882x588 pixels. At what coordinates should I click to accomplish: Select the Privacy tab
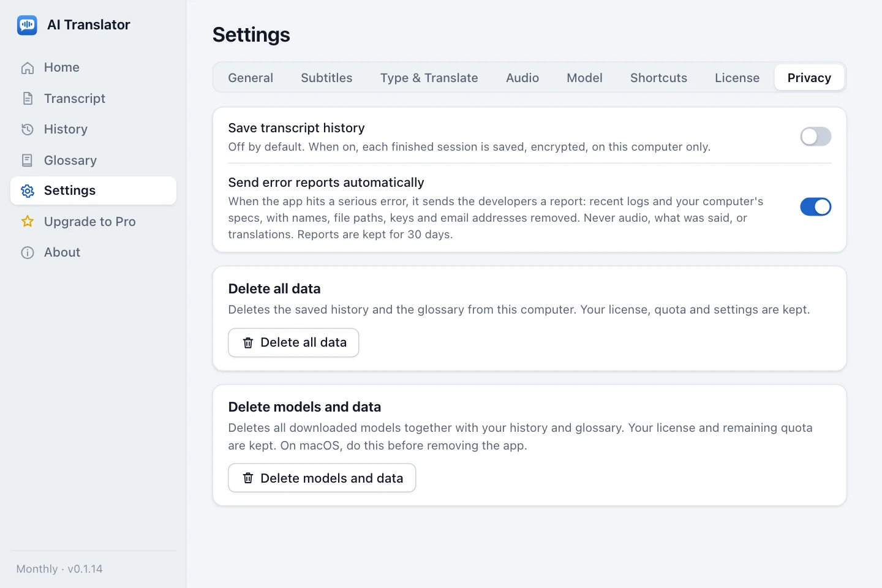809,78
